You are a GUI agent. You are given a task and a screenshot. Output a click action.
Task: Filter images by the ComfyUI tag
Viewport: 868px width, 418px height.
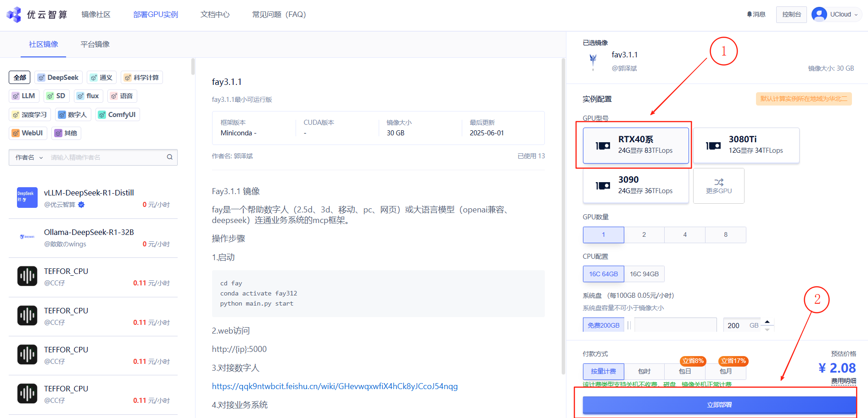[x=118, y=115]
